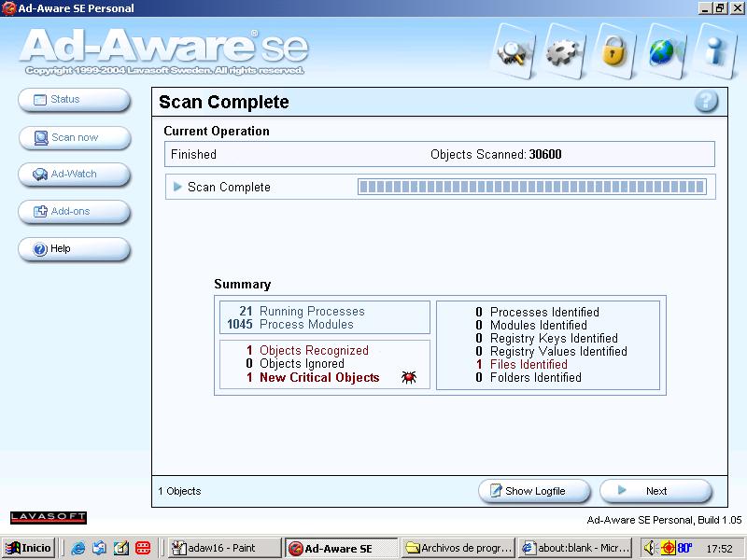The width and height of the screenshot is (747, 560).
Task: Close the Ad-Aware SE Personal window
Action: (x=737, y=8)
